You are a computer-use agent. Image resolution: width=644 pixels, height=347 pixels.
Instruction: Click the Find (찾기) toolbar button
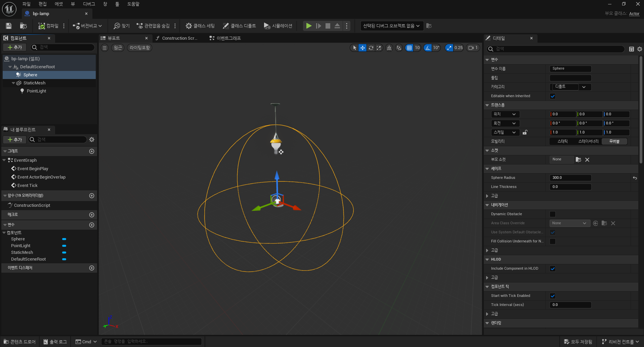(x=122, y=26)
